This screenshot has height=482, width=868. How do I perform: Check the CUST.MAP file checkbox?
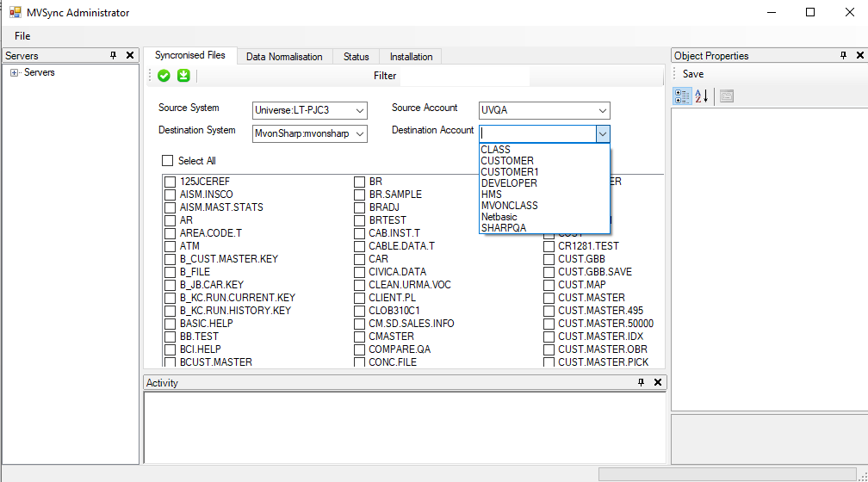[x=549, y=285]
